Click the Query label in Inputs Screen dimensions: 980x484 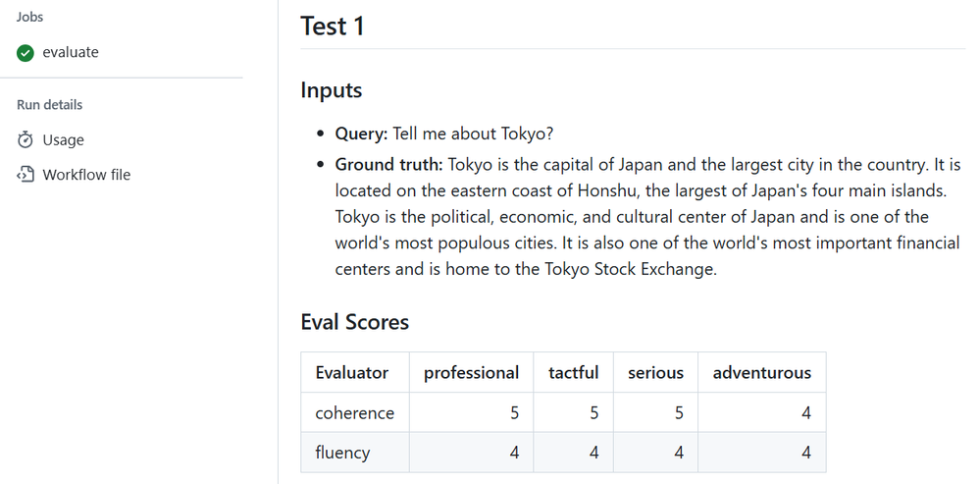pyautogui.click(x=361, y=134)
